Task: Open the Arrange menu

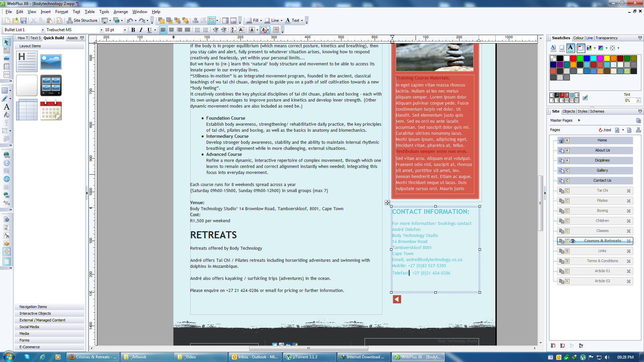Action: tap(120, 12)
